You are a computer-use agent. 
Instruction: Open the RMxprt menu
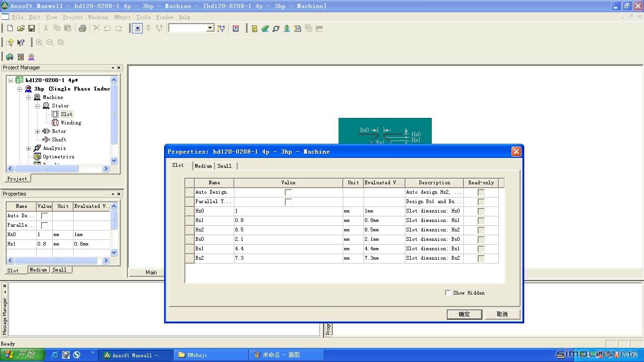click(x=122, y=17)
